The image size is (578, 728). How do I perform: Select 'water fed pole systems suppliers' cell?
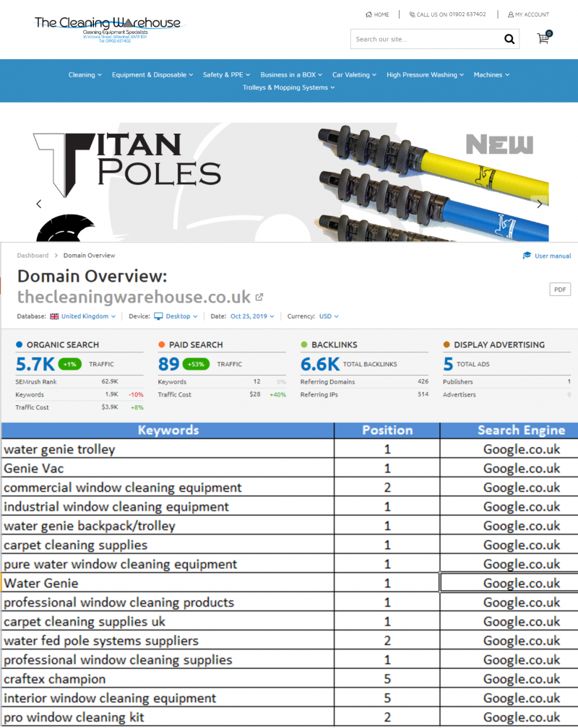point(168,641)
